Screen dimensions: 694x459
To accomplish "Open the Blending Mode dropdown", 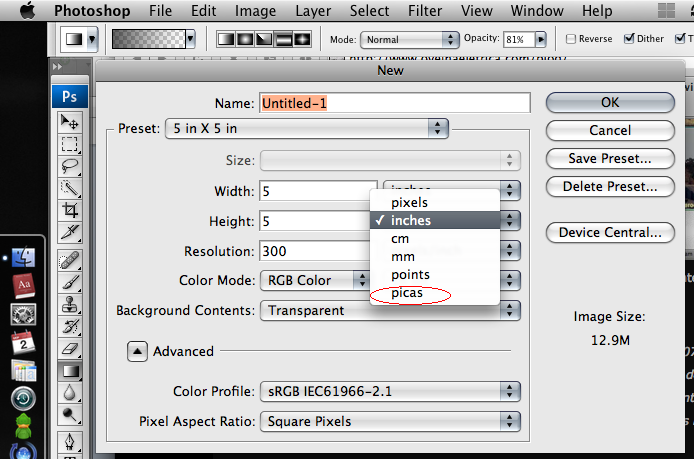I will (x=409, y=40).
